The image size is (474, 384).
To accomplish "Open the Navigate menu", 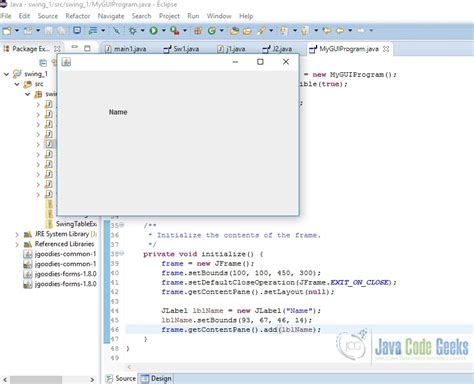I will pyautogui.click(x=111, y=16).
